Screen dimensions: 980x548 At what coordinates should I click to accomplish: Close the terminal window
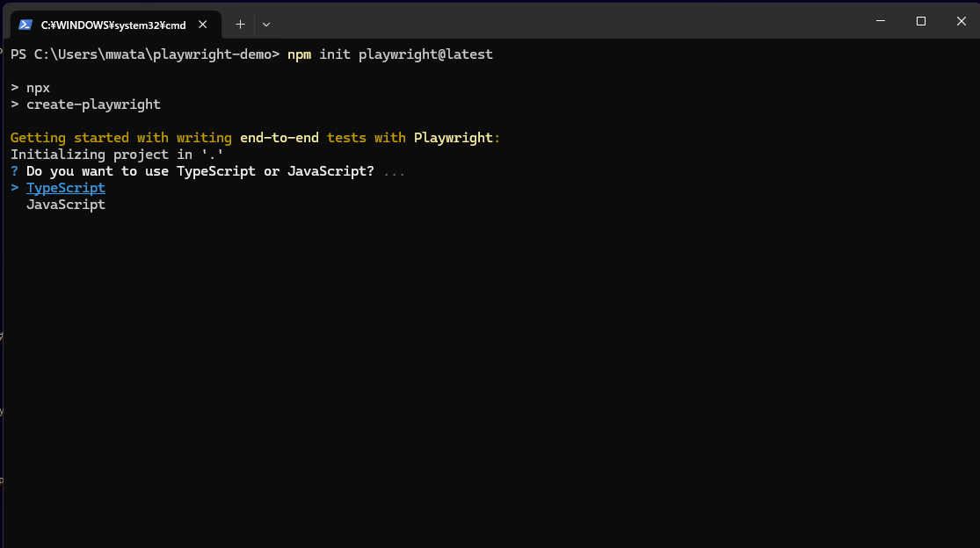(x=961, y=21)
